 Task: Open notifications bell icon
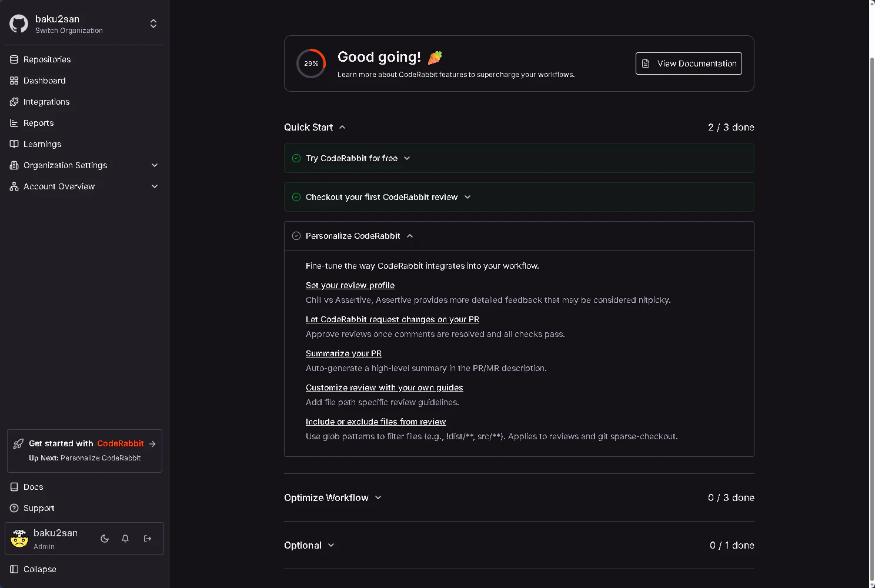click(125, 539)
